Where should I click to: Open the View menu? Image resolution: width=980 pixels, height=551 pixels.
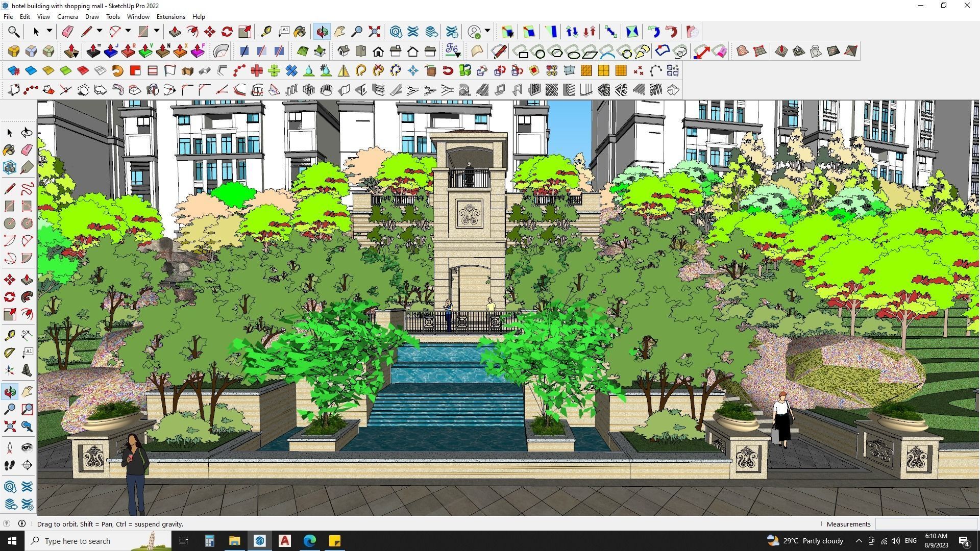click(x=43, y=17)
